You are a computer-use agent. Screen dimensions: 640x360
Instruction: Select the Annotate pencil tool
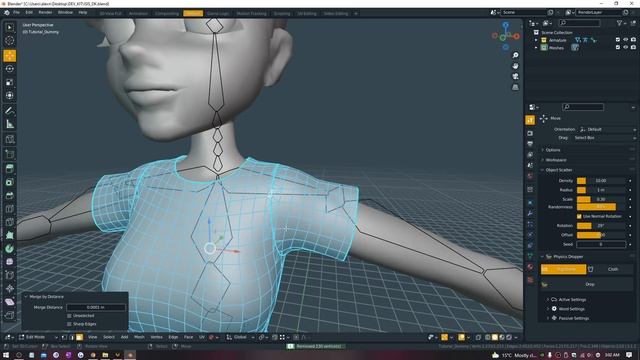click(x=9, y=111)
